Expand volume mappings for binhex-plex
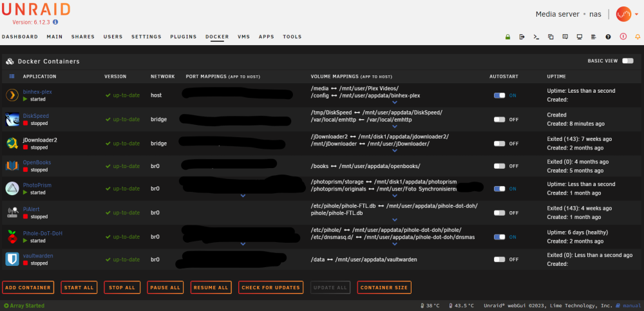Image resolution: width=644 pixels, height=311 pixels. 395,103
